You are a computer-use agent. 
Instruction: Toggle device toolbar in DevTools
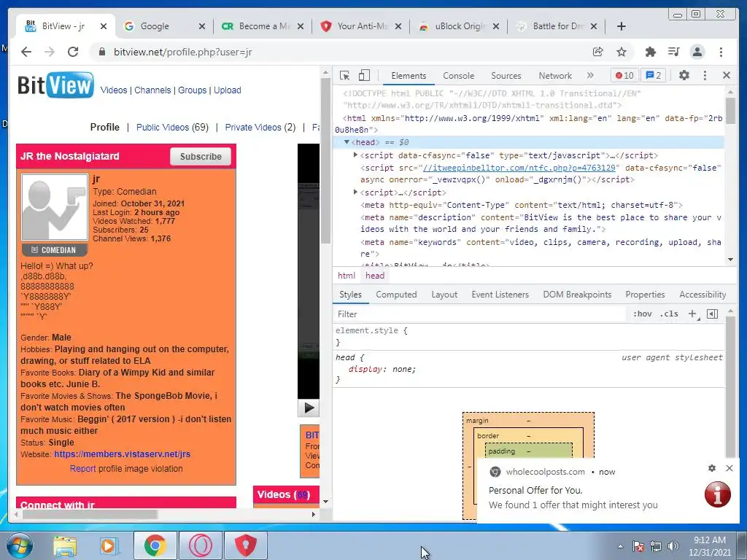(364, 75)
